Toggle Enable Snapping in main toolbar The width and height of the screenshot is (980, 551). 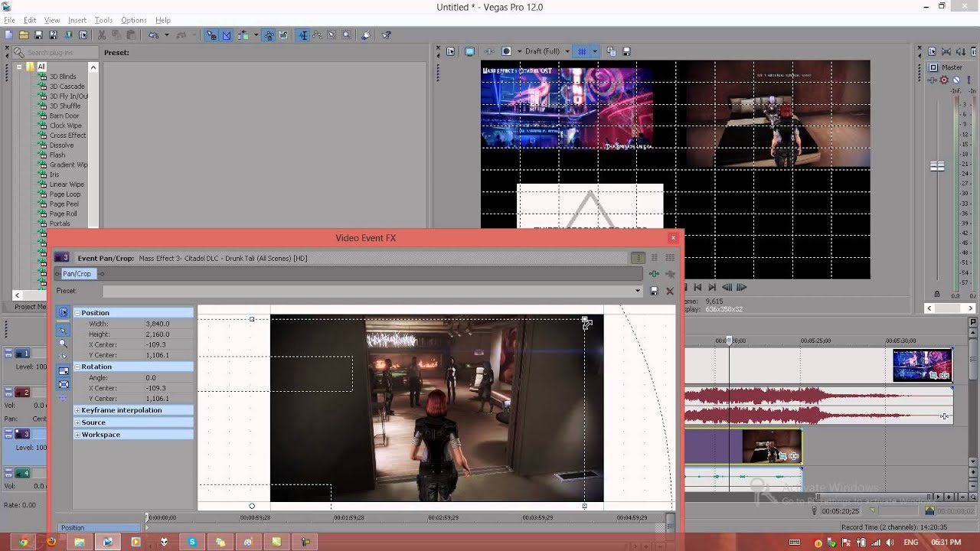click(211, 35)
